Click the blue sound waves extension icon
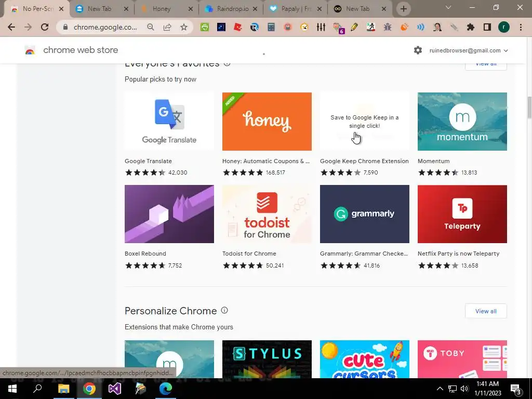 [x=421, y=27]
